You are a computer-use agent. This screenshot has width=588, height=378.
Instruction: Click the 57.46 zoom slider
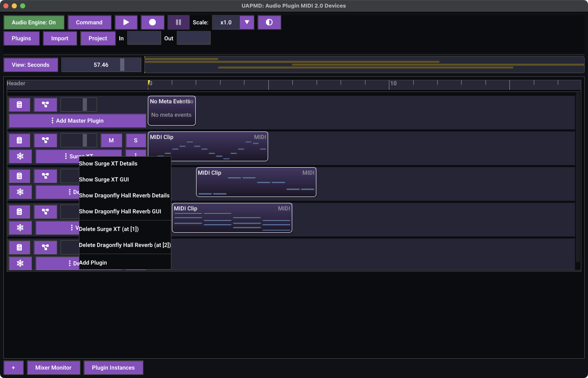(x=101, y=65)
